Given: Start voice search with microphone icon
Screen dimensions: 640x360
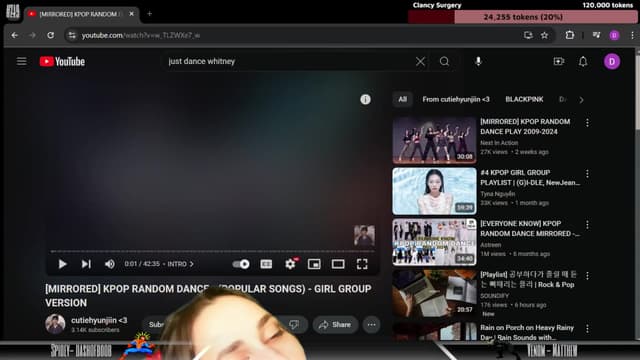Looking at the screenshot, I should pos(478,62).
